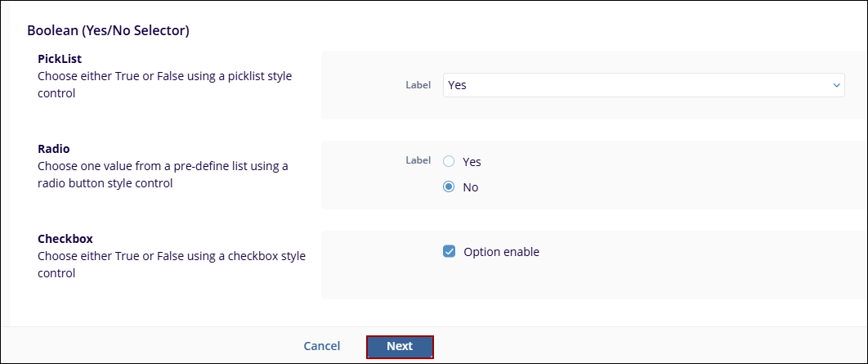The image size is (868, 364).
Task: Click the Boolean (Yes/No Selector) title
Action: tap(109, 31)
